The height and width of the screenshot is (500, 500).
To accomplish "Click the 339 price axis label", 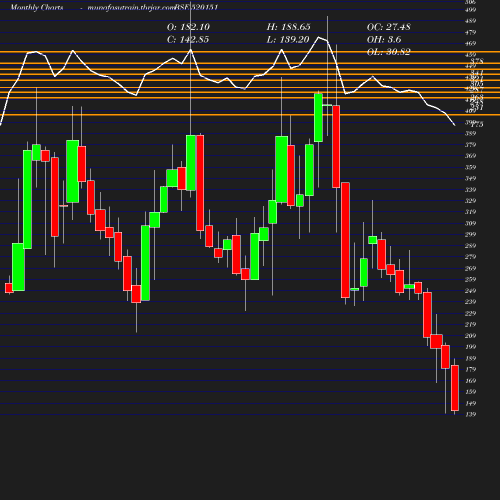I will (470, 190).
